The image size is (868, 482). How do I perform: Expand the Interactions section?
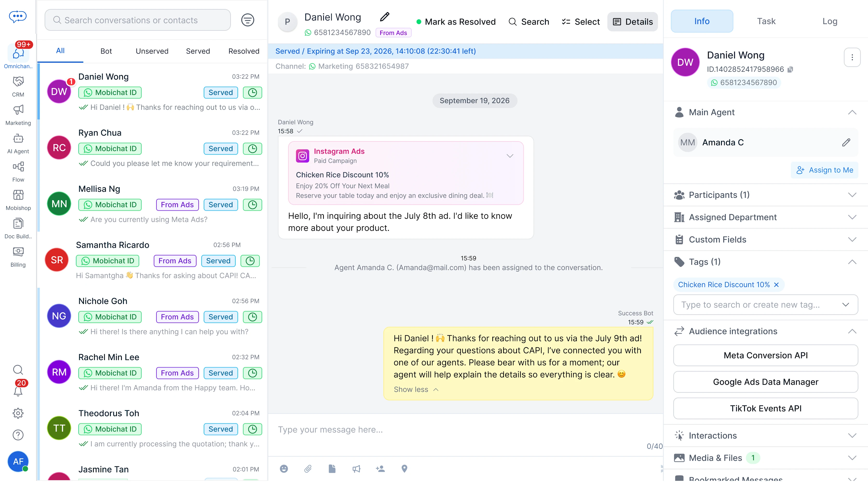click(x=852, y=435)
